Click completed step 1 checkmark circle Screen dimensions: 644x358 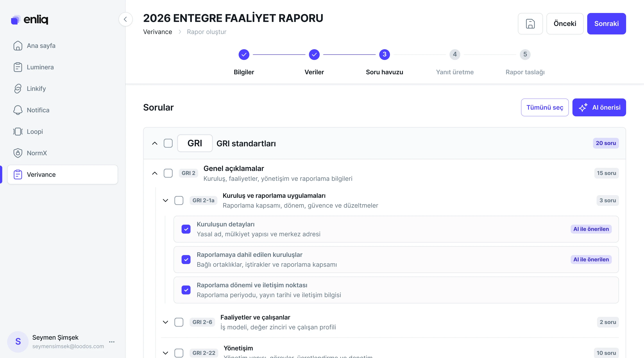244,55
